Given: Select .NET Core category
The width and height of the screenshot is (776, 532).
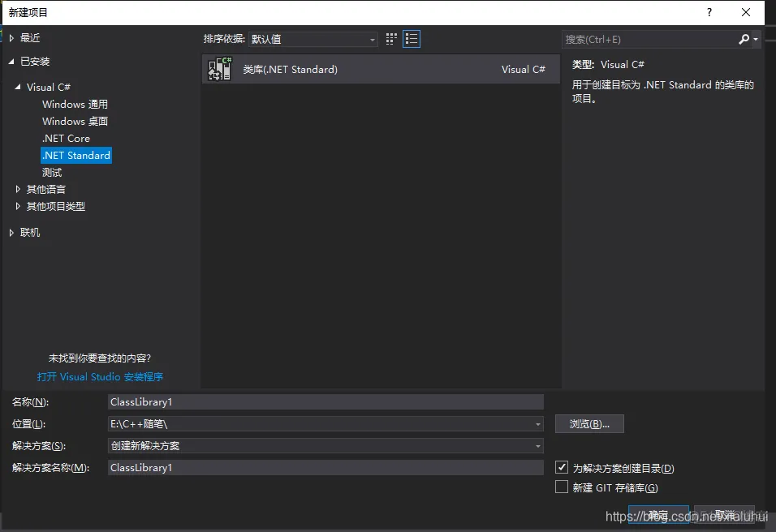Looking at the screenshot, I should coord(66,139).
